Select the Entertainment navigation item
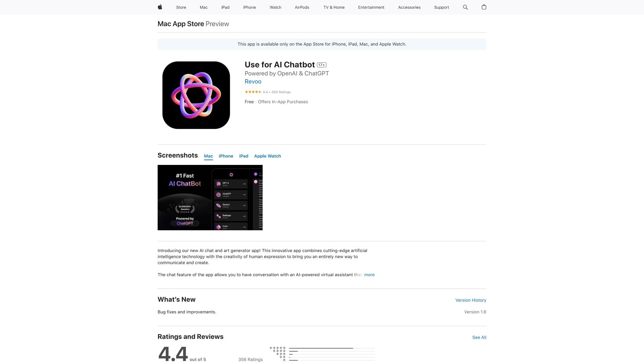Viewport: 644px width, 362px height. (x=371, y=7)
